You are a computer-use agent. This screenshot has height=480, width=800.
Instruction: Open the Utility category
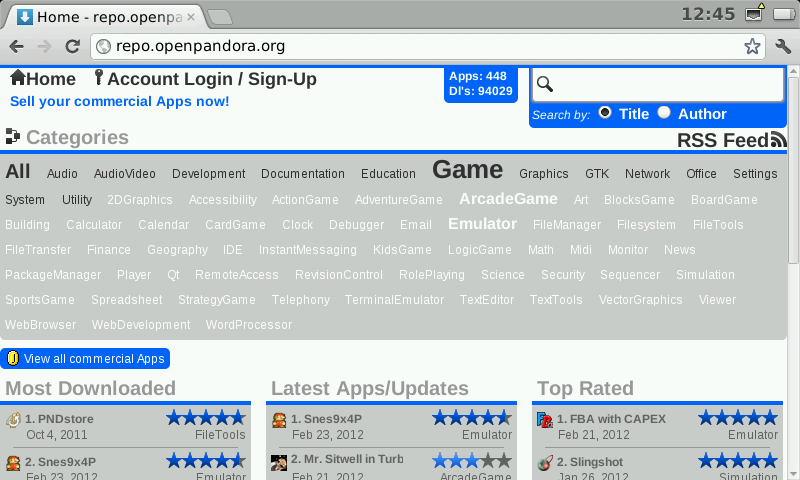click(77, 199)
